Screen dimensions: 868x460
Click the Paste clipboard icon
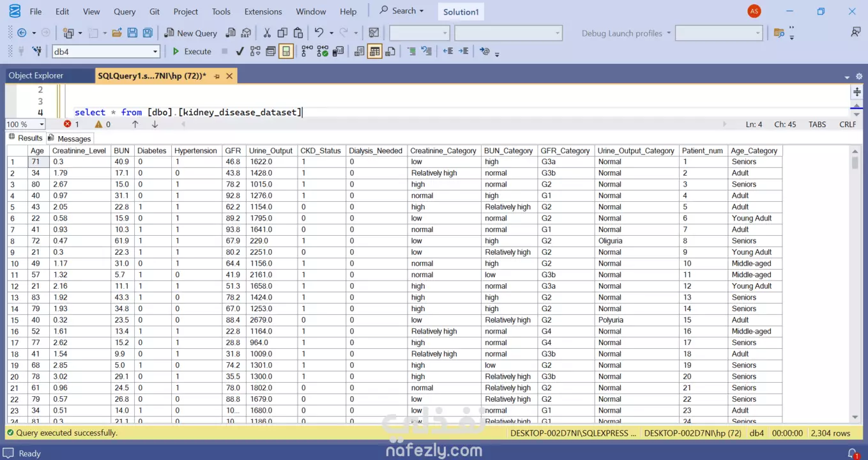[298, 33]
